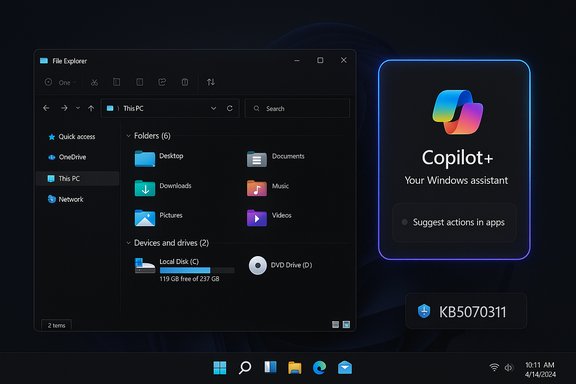This screenshot has height=384, width=576.
Task: Go forward with the right arrow
Action: pos(64,108)
